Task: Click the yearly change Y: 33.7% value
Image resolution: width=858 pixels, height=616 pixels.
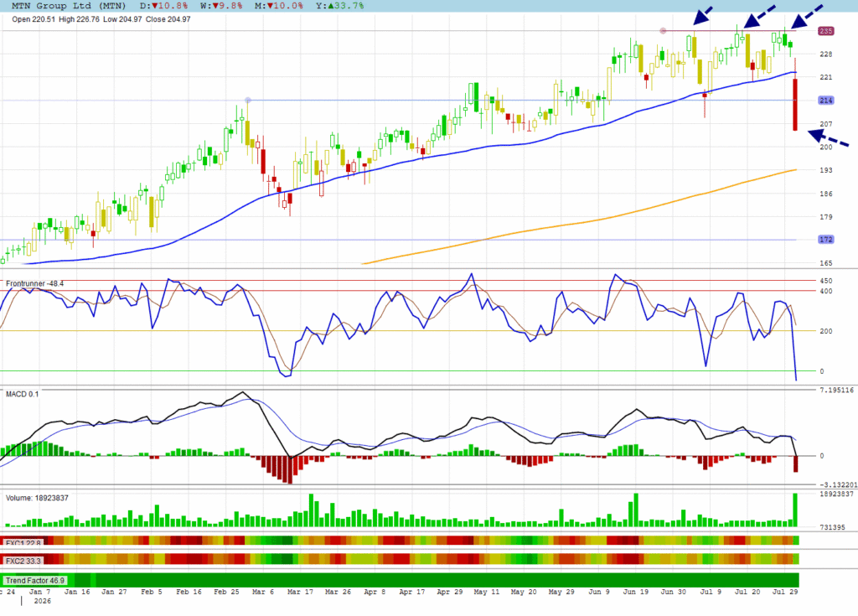Action: tap(340, 6)
